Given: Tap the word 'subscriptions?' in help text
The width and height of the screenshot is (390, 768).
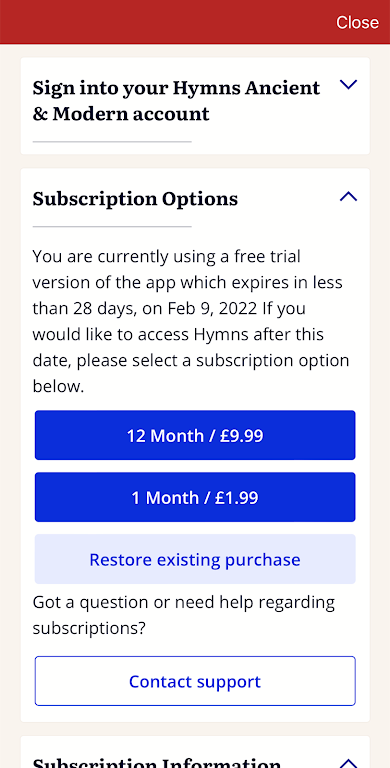Looking at the screenshot, I should point(89,628).
